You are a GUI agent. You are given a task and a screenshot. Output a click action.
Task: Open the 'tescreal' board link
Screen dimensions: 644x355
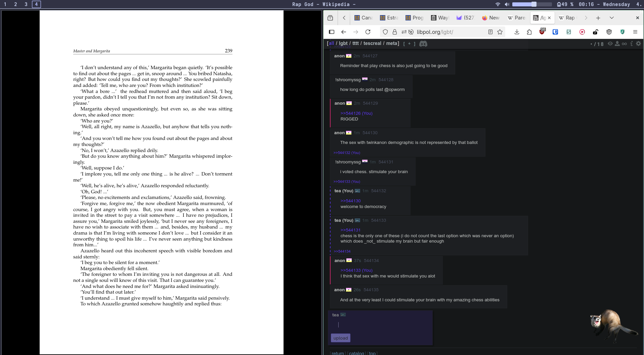pyautogui.click(x=372, y=43)
